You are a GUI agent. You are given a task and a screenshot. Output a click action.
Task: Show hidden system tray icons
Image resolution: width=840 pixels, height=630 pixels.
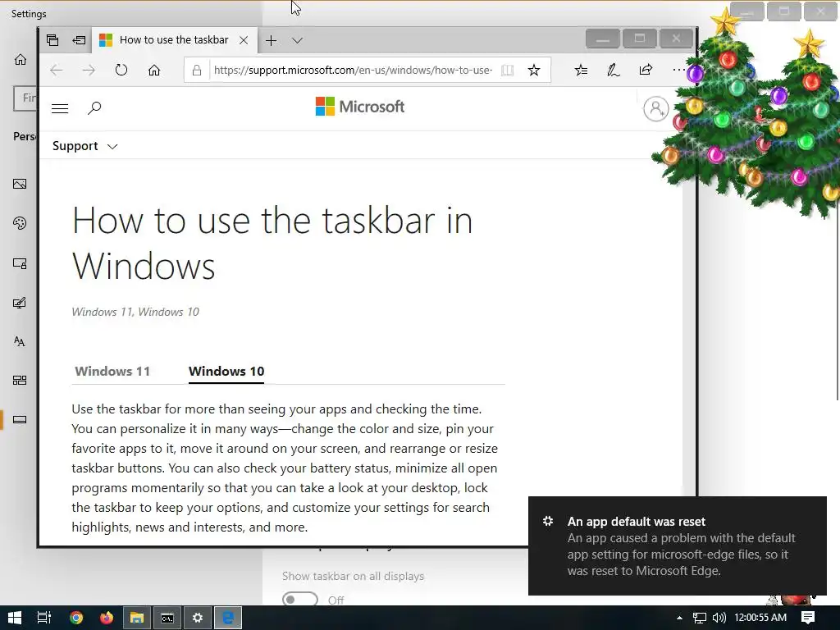point(679,618)
